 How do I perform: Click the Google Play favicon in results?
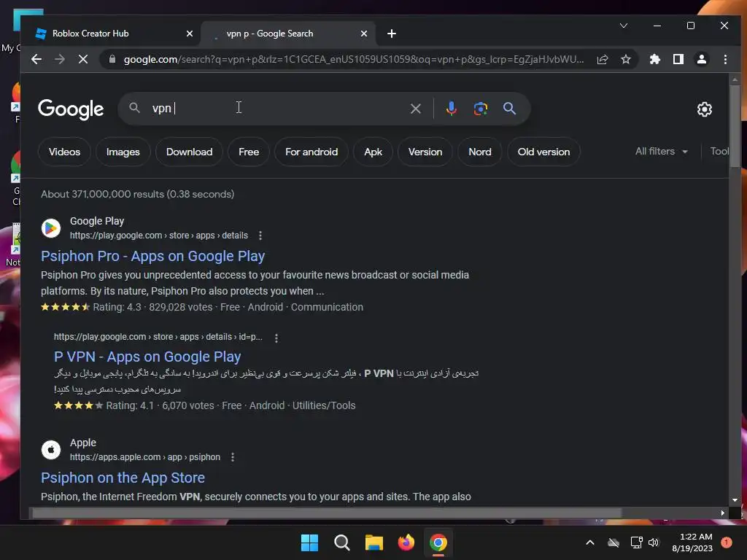pyautogui.click(x=51, y=228)
